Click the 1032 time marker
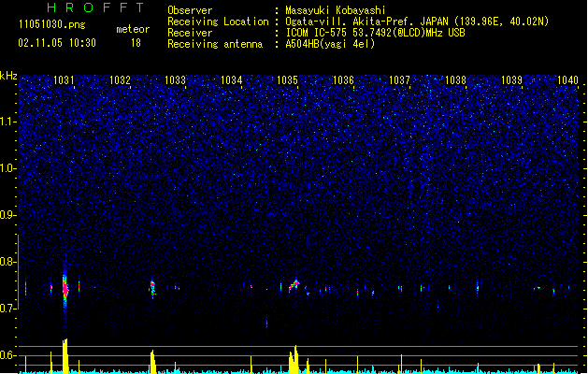Screen dimensions: 588x374 click(120, 80)
